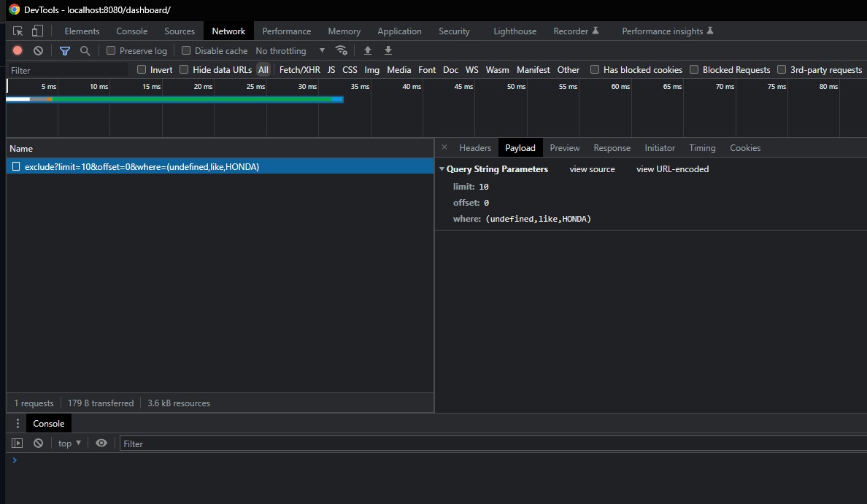Viewport: 867px width, 504px height.
Task: Open the Lighthouse panel
Action: [515, 31]
